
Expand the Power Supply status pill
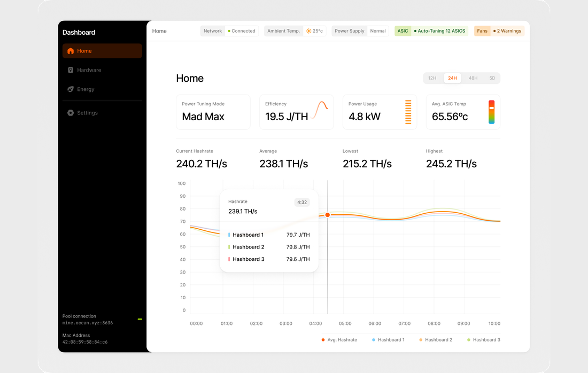tap(349, 31)
